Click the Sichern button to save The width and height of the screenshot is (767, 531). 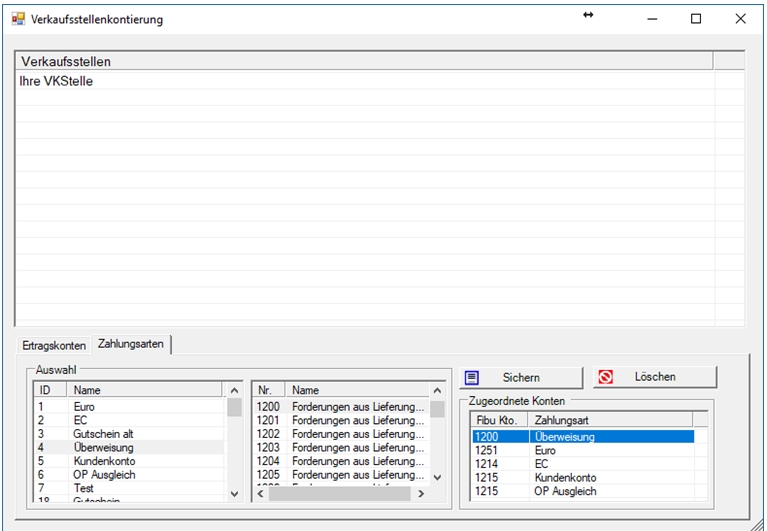pos(521,377)
